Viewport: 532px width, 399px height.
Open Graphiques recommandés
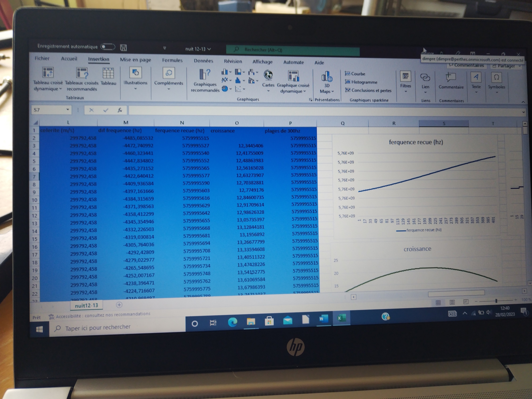click(x=205, y=81)
